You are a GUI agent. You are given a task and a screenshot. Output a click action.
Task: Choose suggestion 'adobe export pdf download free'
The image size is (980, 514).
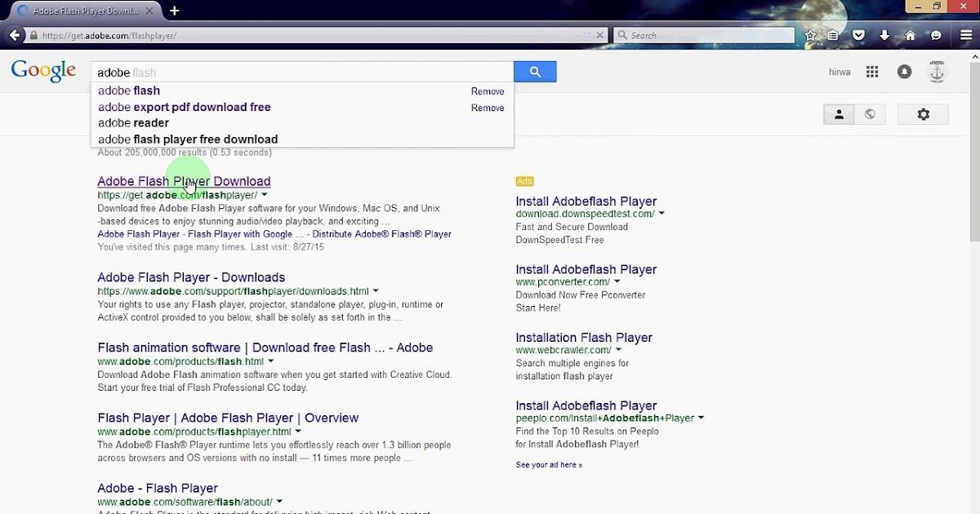(x=185, y=107)
